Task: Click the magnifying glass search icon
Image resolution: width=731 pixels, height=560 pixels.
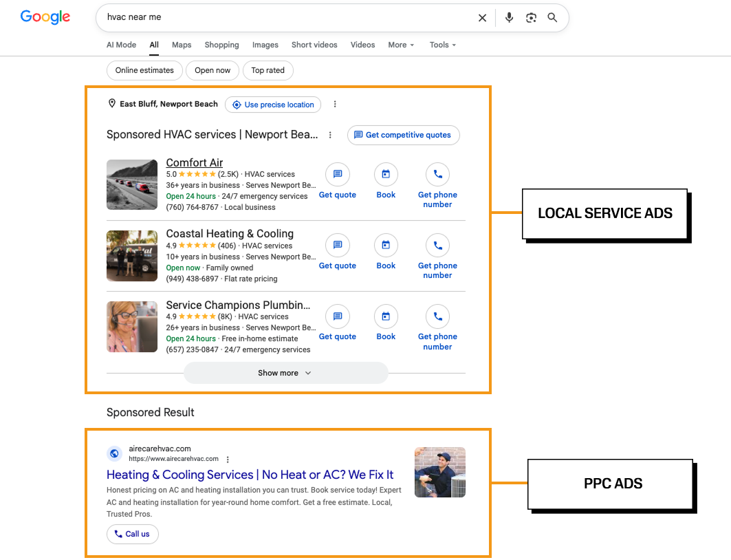Action: coord(552,18)
